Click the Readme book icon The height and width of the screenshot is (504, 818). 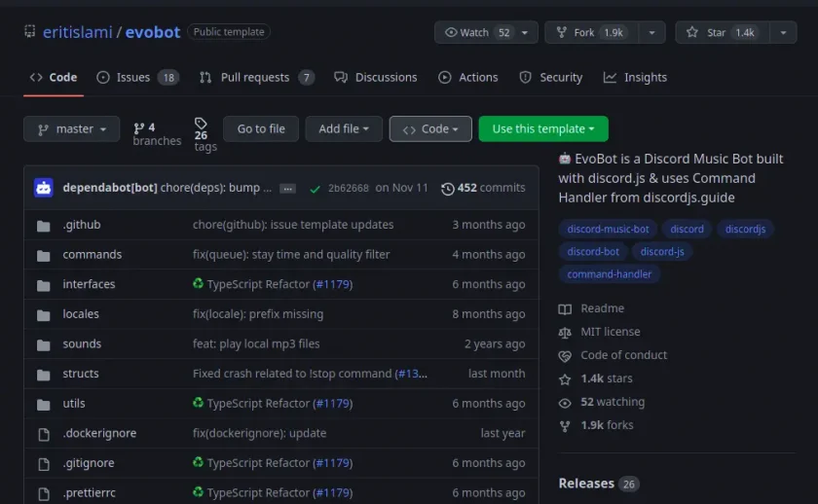565,309
